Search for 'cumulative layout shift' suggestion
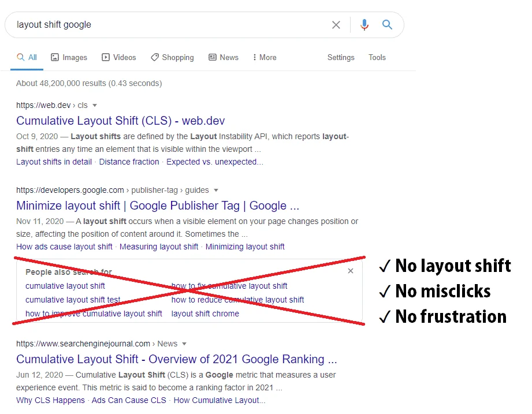This screenshot has width=532, height=414. (65, 286)
